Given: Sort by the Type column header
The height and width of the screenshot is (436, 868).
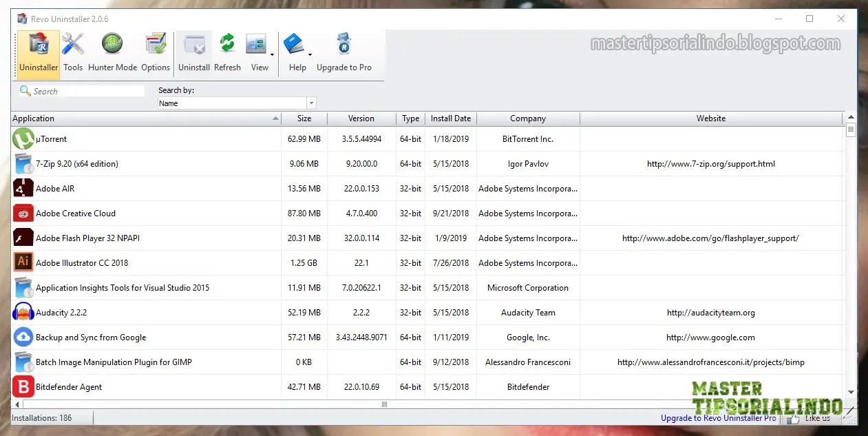Looking at the screenshot, I should 411,118.
